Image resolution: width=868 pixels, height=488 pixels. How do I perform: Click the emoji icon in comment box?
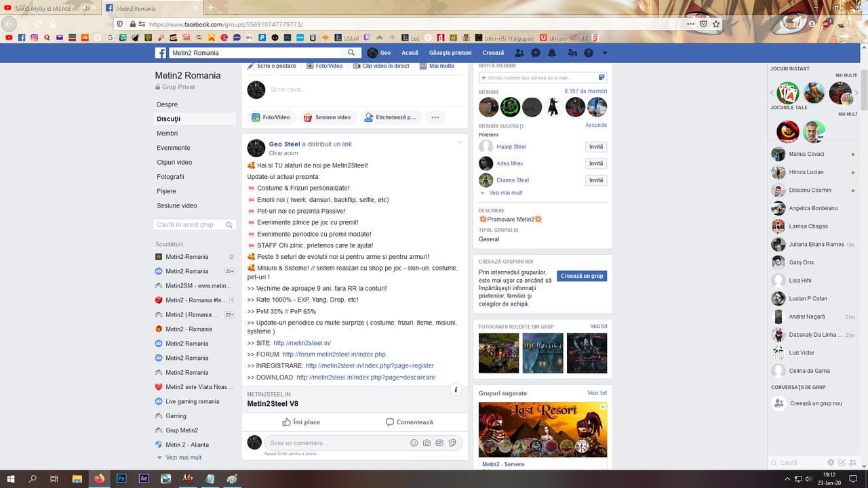pyautogui.click(x=414, y=443)
